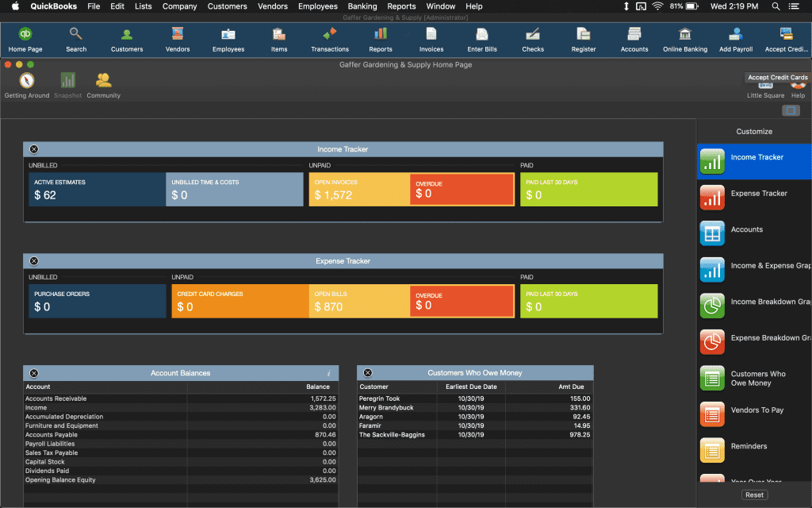Image resolution: width=812 pixels, height=508 pixels.
Task: Select Customers Who Owe Money widget
Action: pos(755,379)
